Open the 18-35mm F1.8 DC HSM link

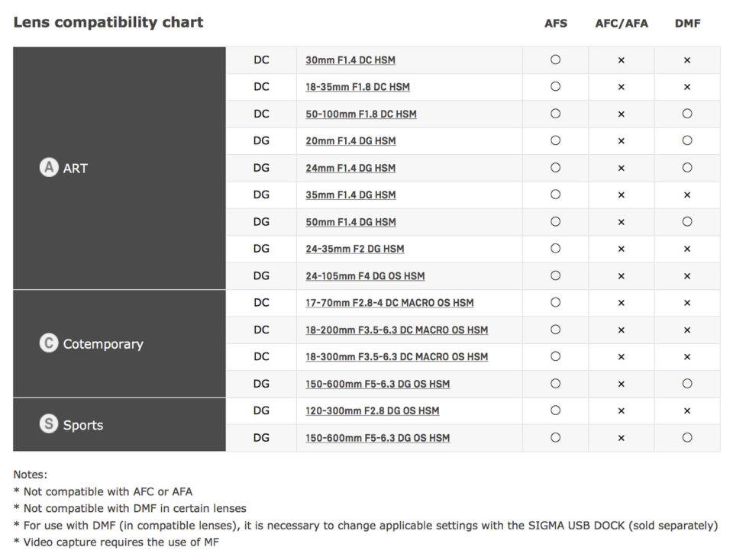tap(357, 87)
